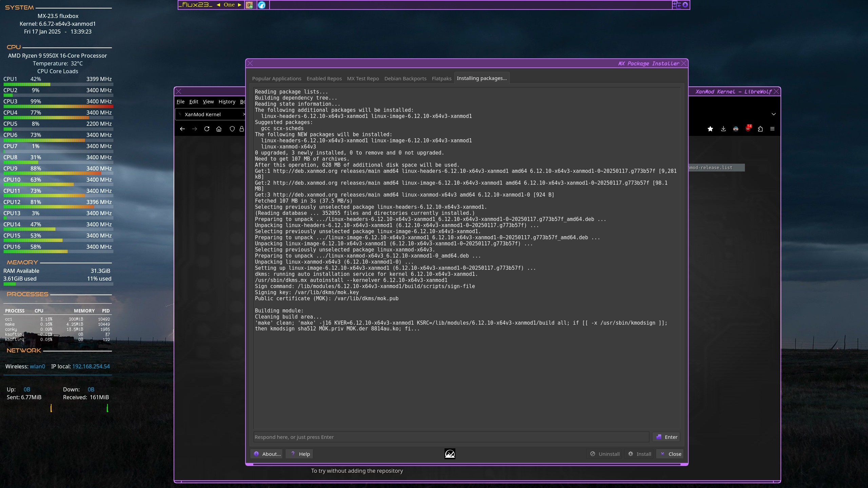
Task: Click the CPU12 load bar
Action: point(58,207)
